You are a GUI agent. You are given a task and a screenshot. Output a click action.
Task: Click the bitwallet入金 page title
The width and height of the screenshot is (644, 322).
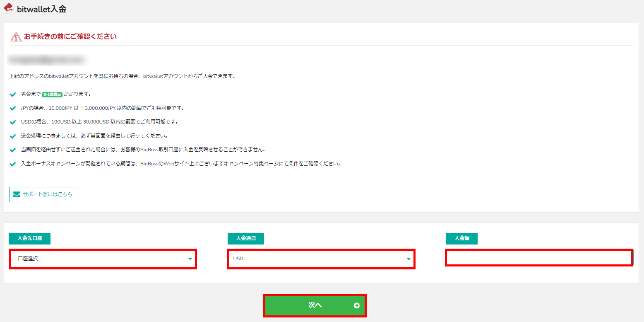tap(41, 9)
